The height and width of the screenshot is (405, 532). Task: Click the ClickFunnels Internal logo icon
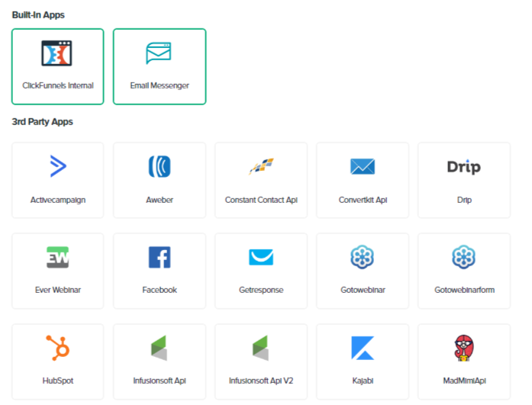56,53
